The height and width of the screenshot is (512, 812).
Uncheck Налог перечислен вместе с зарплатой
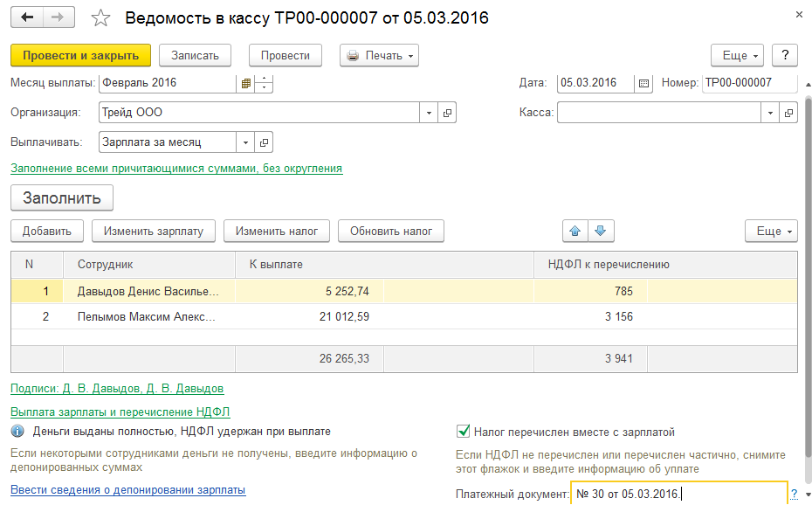coord(463,432)
